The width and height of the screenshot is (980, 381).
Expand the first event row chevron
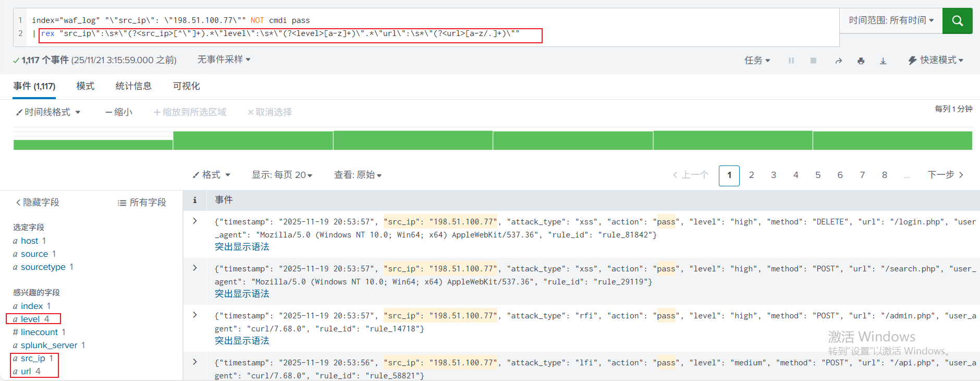[195, 221]
